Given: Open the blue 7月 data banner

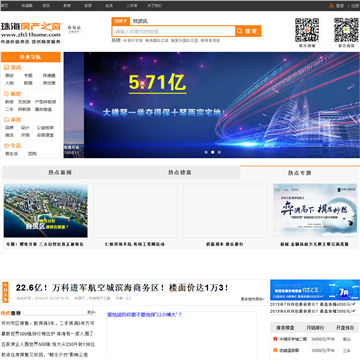Looking at the screenshot, I should (315, 290).
